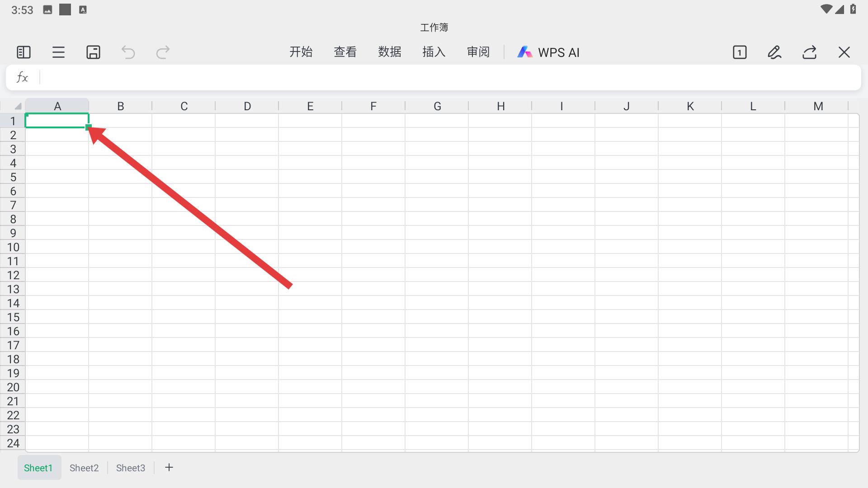
Task: Open the hamburger menu icon
Action: [58, 52]
